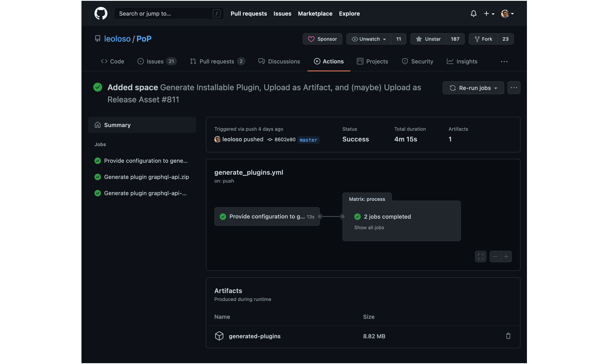Image resolution: width=608 pixels, height=364 pixels.
Task: Open the create new dropdown in header
Action: coord(489,13)
